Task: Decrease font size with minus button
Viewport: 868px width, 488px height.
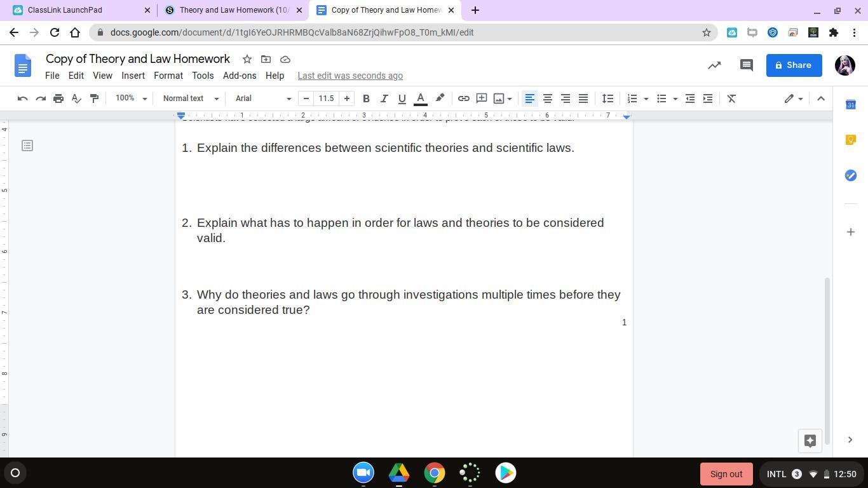Action: 306,98
